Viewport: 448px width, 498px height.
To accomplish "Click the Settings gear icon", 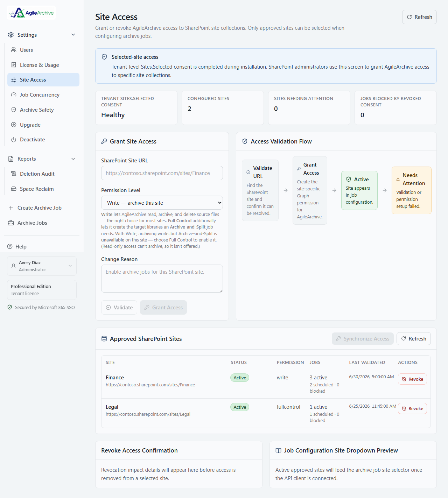I will 11,35.
